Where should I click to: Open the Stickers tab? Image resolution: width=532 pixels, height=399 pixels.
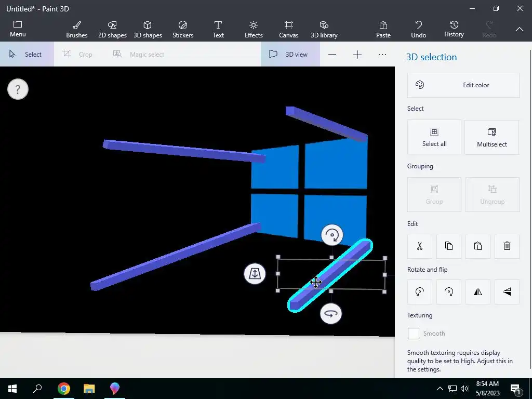pyautogui.click(x=183, y=30)
